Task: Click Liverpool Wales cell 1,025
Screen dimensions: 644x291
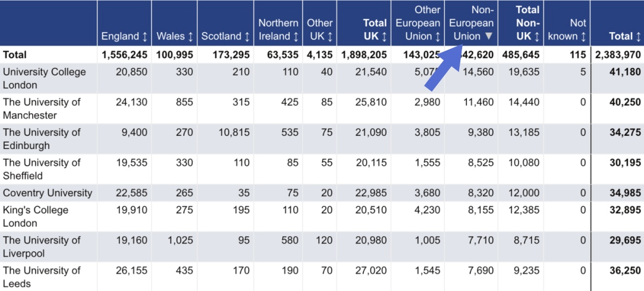Action: pos(180,240)
